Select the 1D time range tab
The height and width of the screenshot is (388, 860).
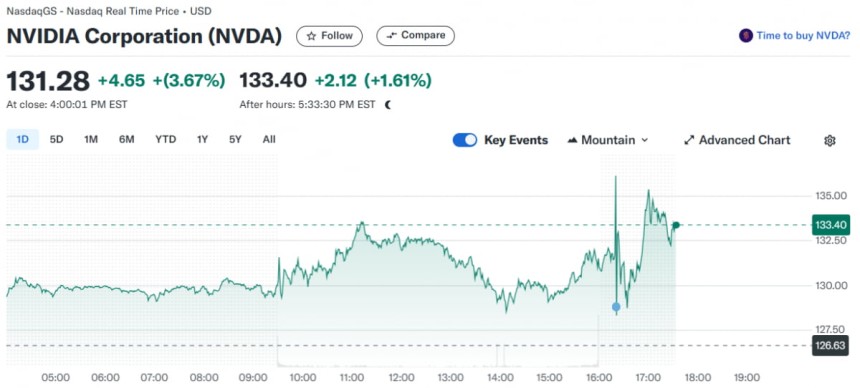(x=22, y=139)
